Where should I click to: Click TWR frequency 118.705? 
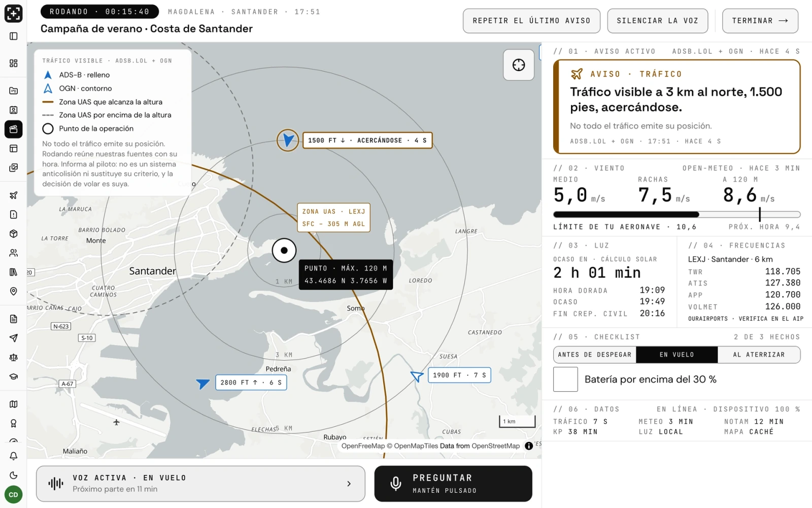click(783, 272)
